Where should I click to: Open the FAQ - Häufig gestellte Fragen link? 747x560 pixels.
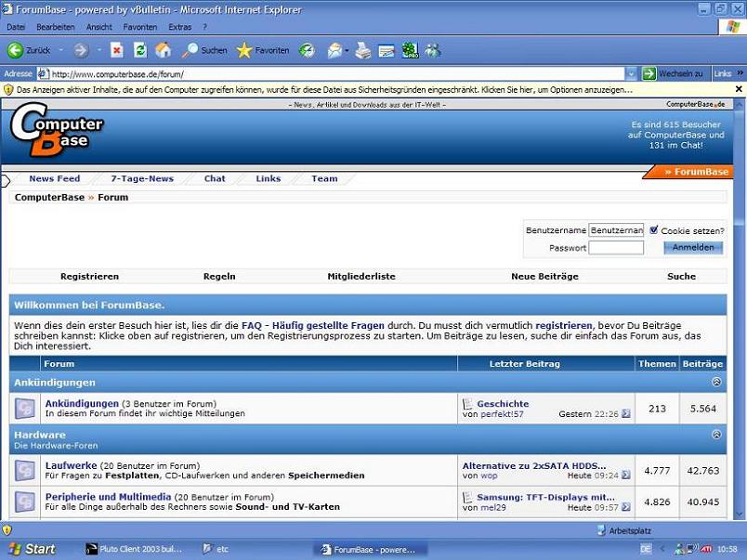click(313, 326)
